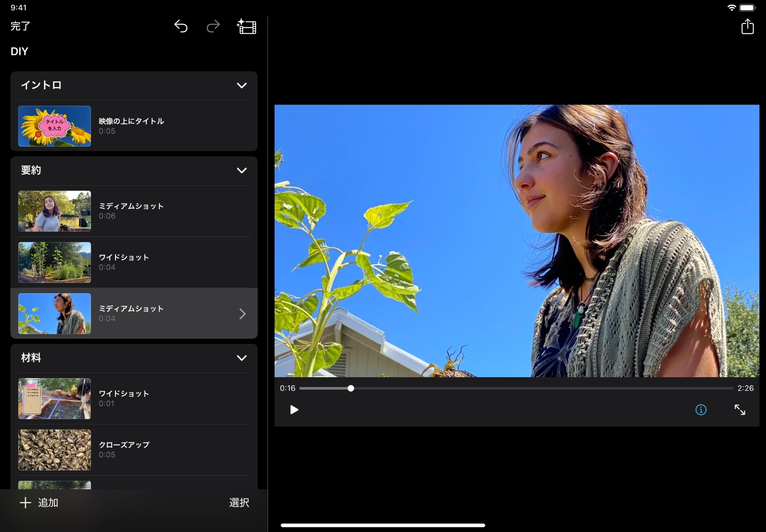
Task: Click the undo arrow icon
Action: 181,27
